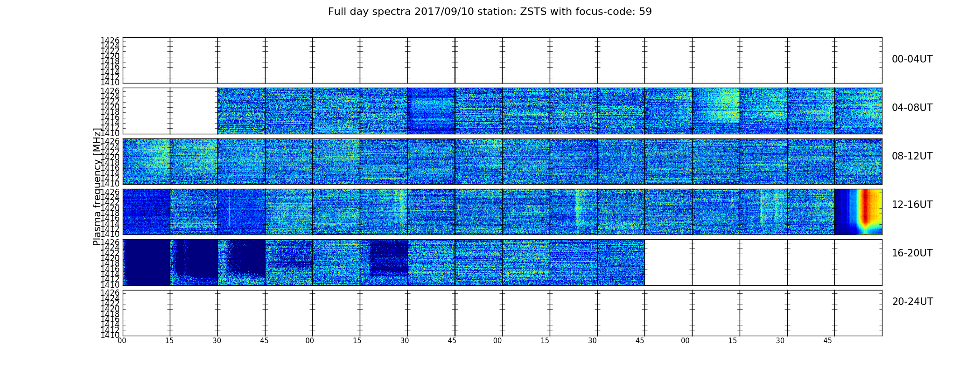Screen dimensions: 980x373
Task: Select the '16-20UT' row label
Action: pyautogui.click(x=912, y=253)
